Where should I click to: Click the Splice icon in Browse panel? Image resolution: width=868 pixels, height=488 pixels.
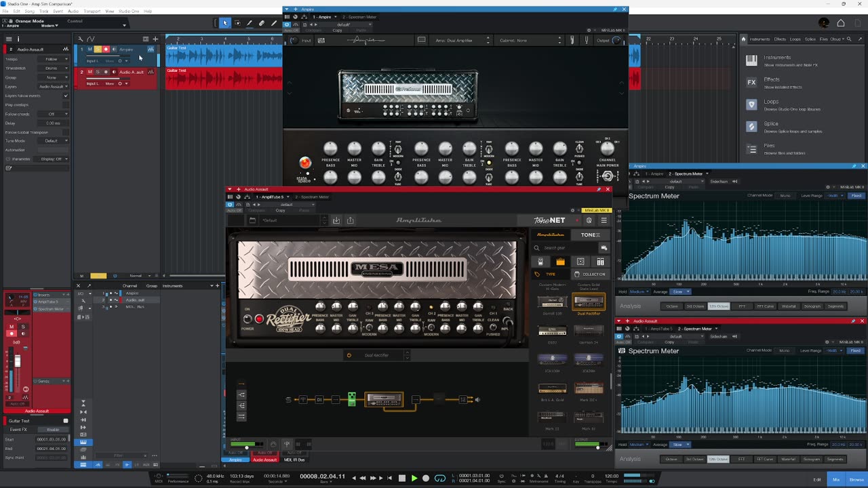pos(751,126)
